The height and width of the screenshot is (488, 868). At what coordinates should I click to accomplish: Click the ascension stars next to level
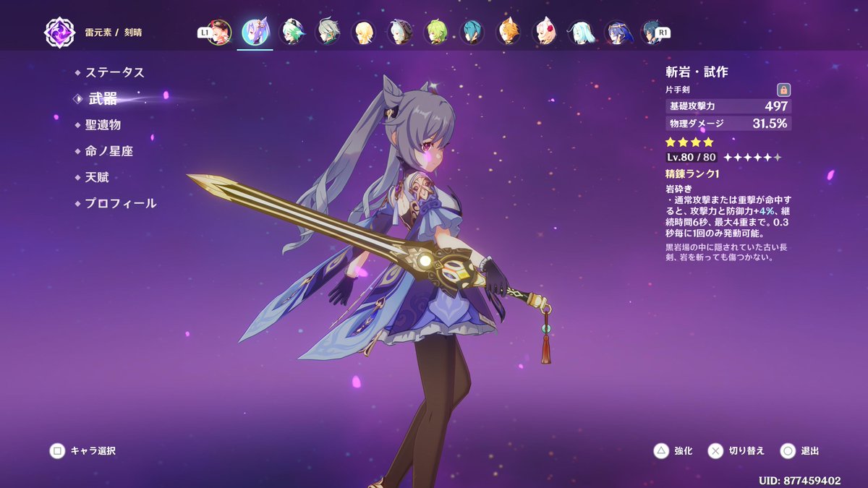[752, 157]
